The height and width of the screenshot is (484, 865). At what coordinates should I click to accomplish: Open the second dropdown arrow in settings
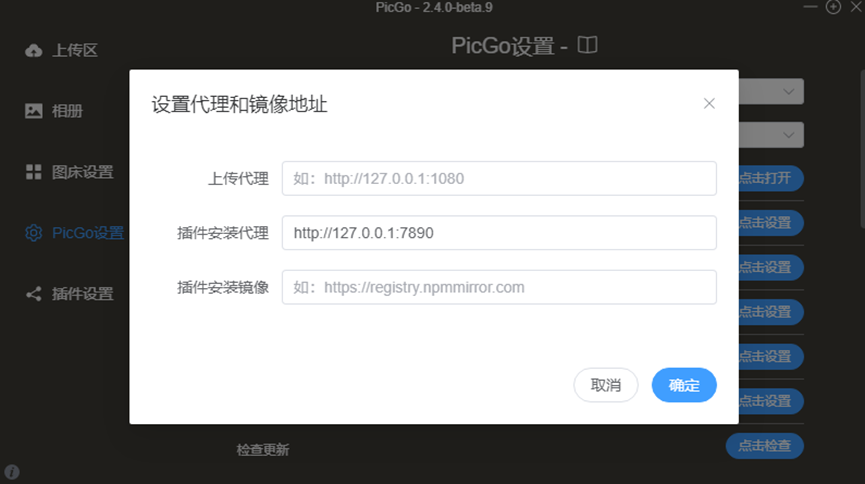point(788,135)
